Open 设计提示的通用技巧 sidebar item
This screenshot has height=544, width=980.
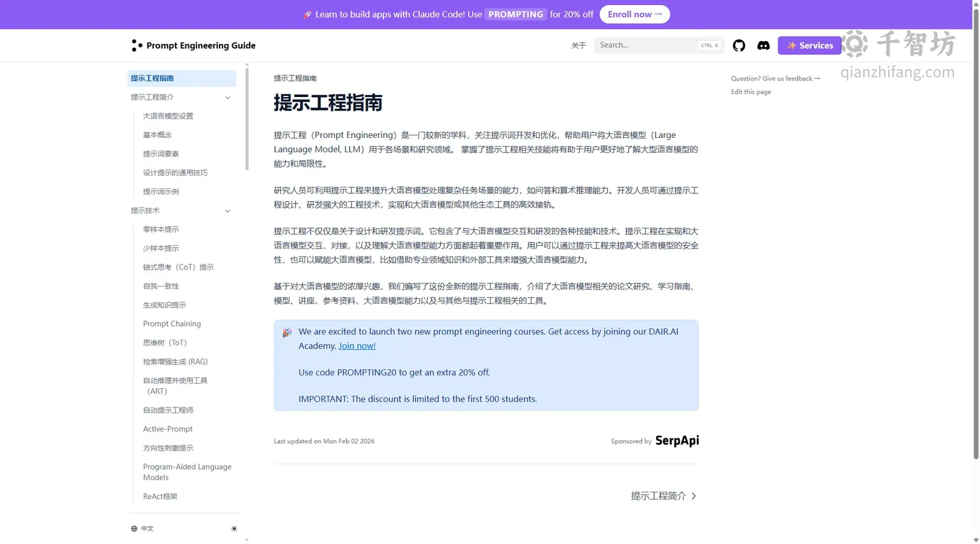coord(175,173)
